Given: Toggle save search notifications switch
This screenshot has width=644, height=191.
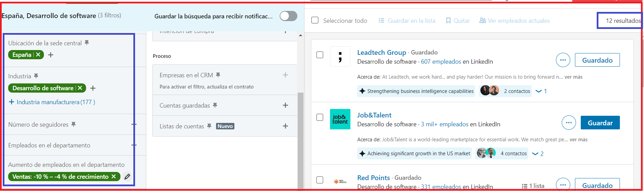Looking at the screenshot, I should pyautogui.click(x=288, y=16).
